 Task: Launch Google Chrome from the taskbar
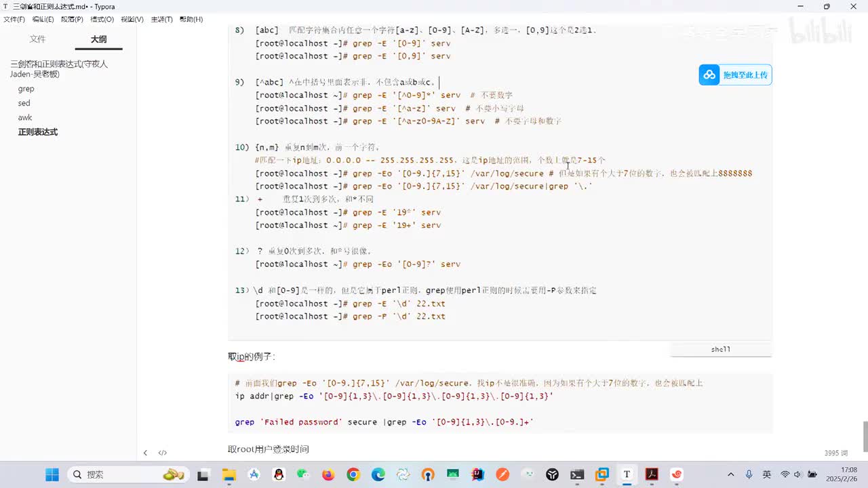point(353,474)
